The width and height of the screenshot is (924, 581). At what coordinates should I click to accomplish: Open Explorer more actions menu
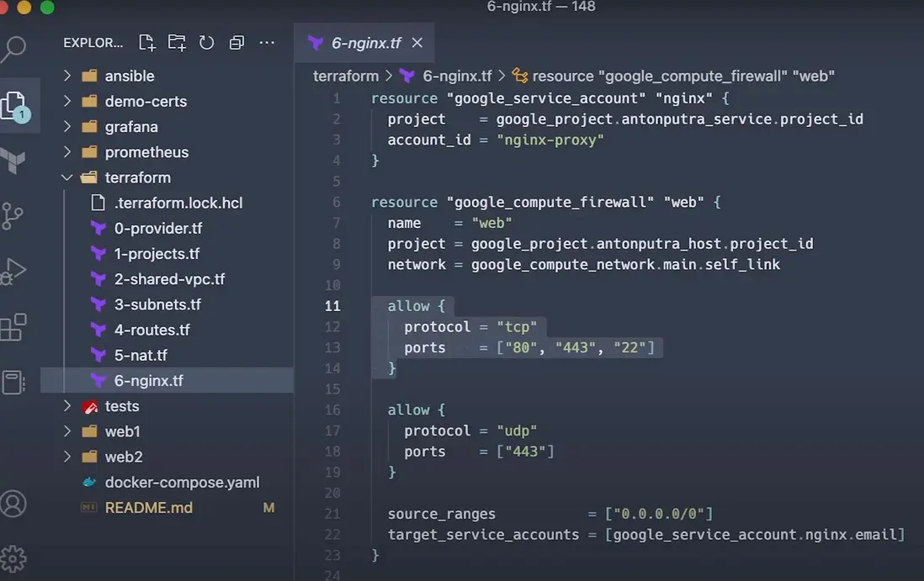[267, 43]
